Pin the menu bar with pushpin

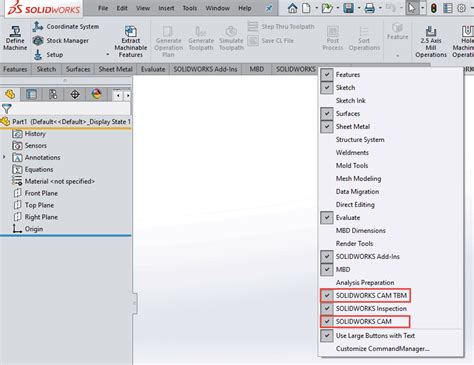pyautogui.click(x=269, y=8)
